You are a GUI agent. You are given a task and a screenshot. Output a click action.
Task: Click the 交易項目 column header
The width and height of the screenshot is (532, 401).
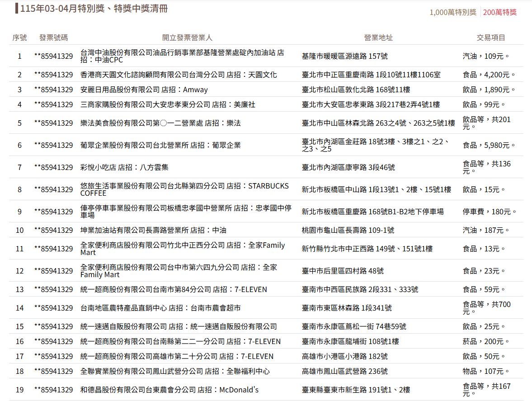click(491, 38)
